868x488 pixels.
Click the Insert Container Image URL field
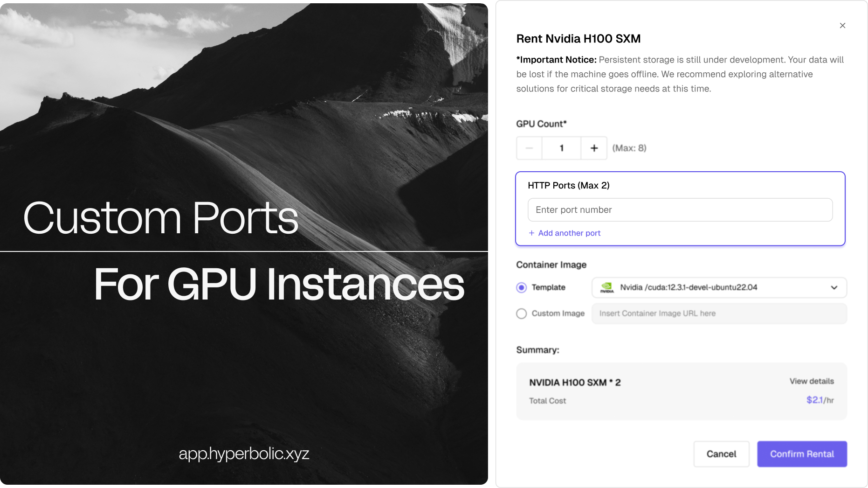pos(719,314)
